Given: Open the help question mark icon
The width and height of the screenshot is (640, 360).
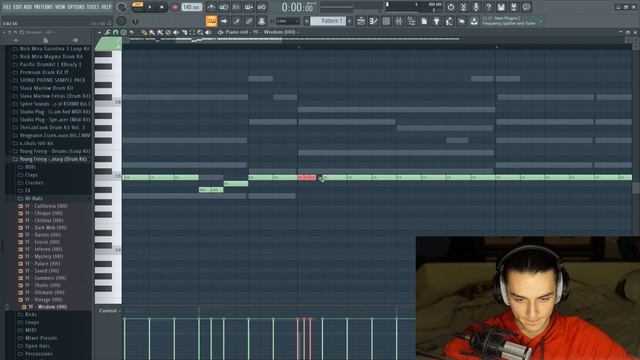Looking at the screenshot, I should (489, 7).
